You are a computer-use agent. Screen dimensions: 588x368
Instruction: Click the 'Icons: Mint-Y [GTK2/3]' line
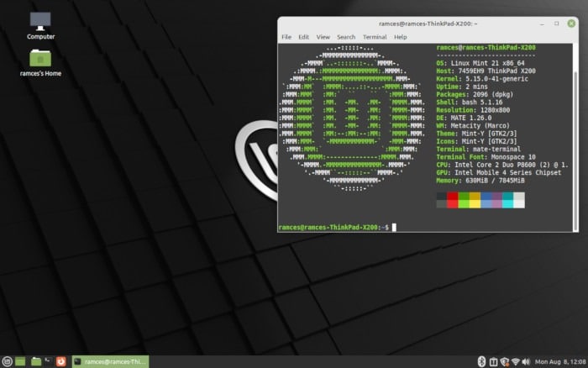[x=476, y=141]
